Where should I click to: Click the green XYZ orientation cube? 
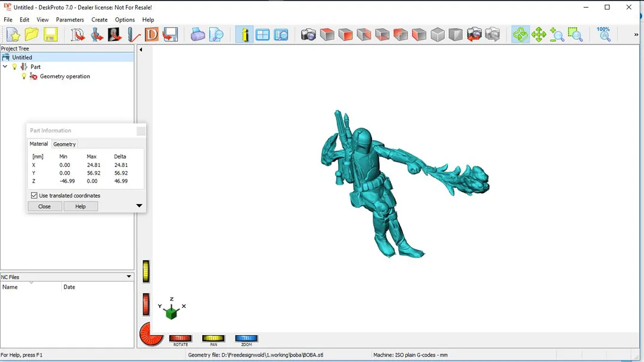(x=171, y=313)
